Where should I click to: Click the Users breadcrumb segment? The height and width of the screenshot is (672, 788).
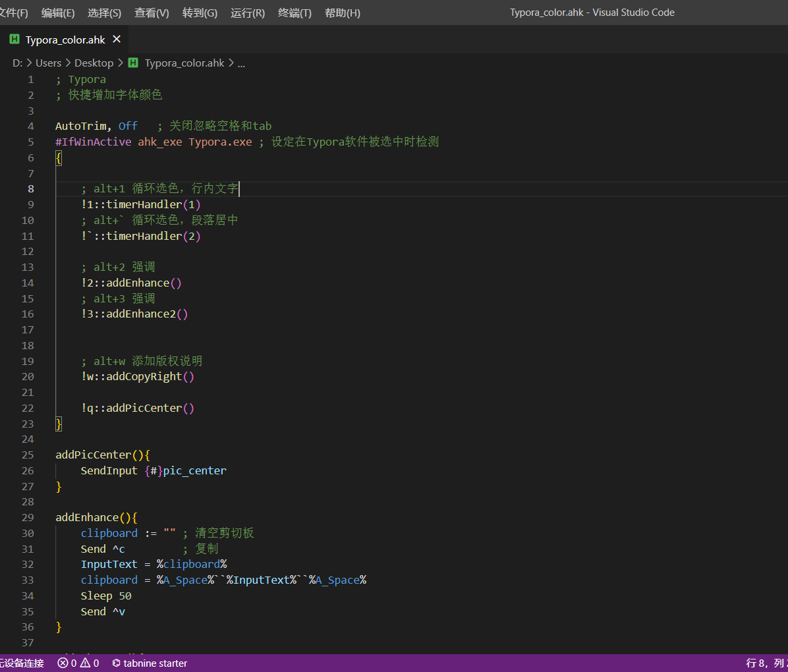[x=48, y=63]
